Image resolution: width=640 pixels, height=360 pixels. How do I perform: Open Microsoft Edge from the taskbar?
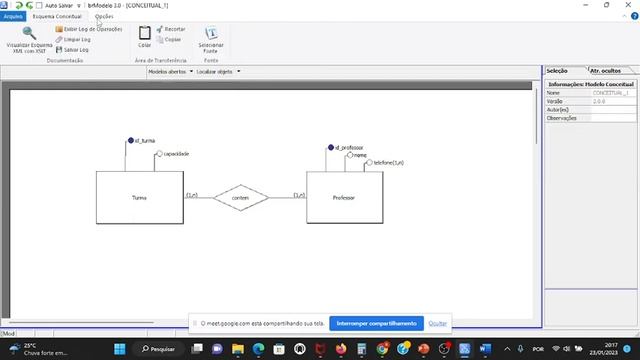click(x=258, y=349)
